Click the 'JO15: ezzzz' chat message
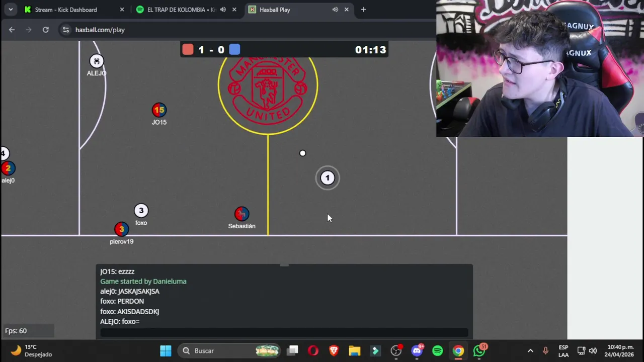644x362 pixels. tap(117, 271)
